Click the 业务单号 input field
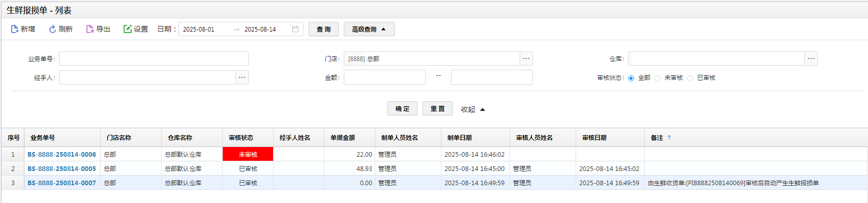868x203 pixels. pos(154,59)
